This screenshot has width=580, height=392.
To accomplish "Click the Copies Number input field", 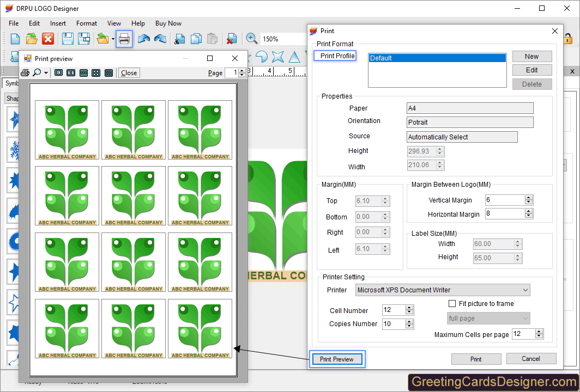I will click(394, 324).
